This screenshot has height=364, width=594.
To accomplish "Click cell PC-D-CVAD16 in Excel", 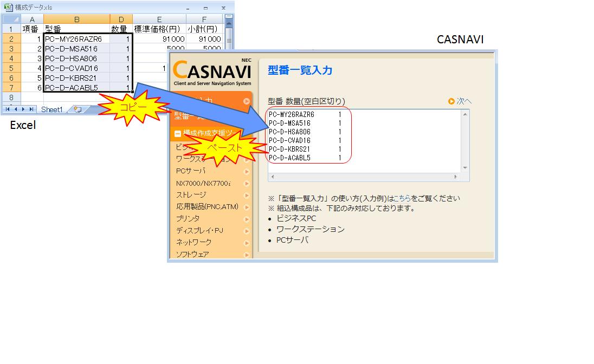I will [x=77, y=68].
